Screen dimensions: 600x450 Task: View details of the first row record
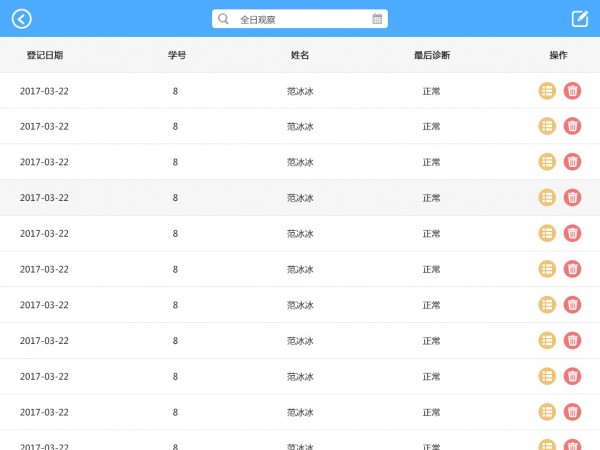[x=547, y=91]
